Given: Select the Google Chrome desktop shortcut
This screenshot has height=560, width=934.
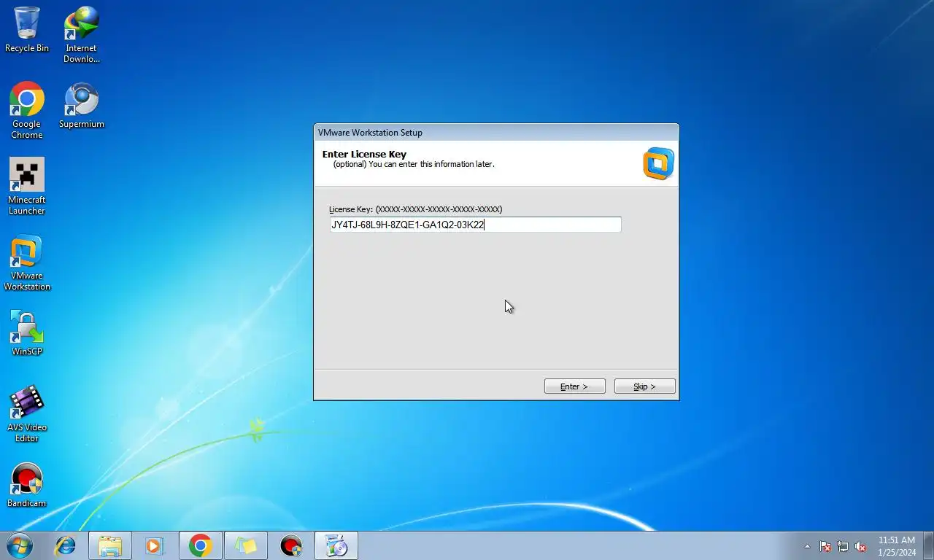Looking at the screenshot, I should 27,111.
